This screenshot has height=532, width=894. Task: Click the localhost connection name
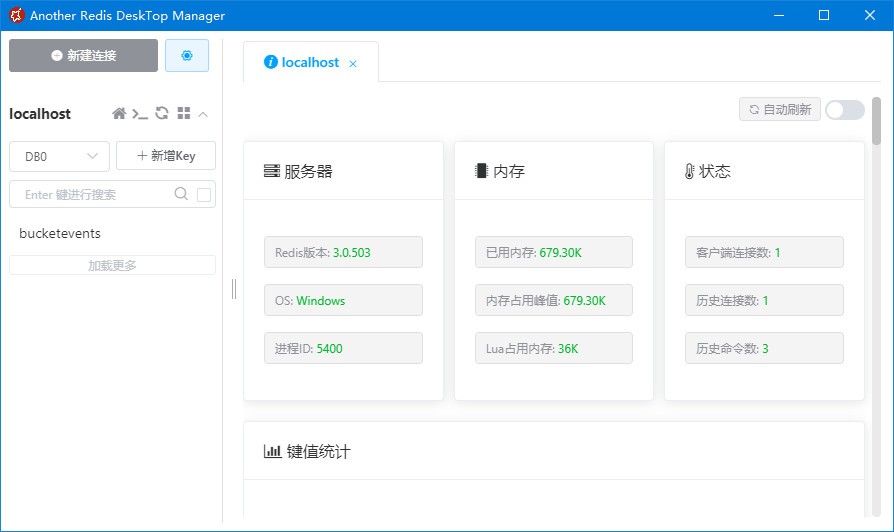coord(40,114)
